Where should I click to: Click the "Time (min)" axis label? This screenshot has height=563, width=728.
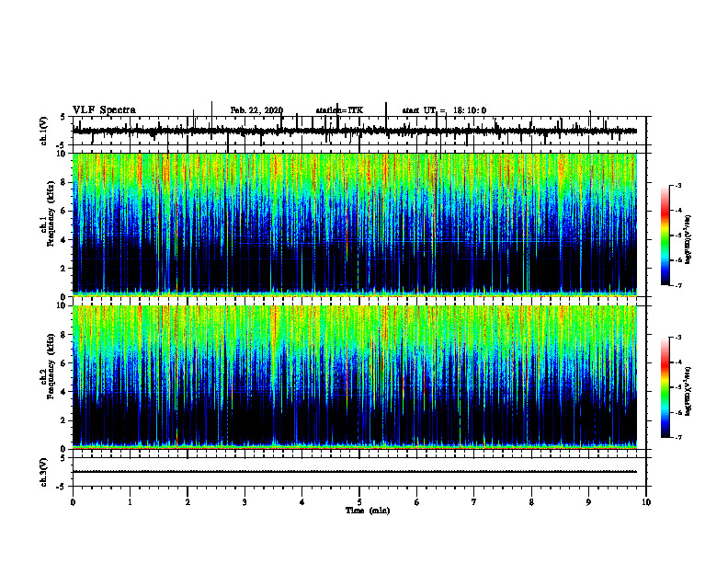click(x=368, y=511)
